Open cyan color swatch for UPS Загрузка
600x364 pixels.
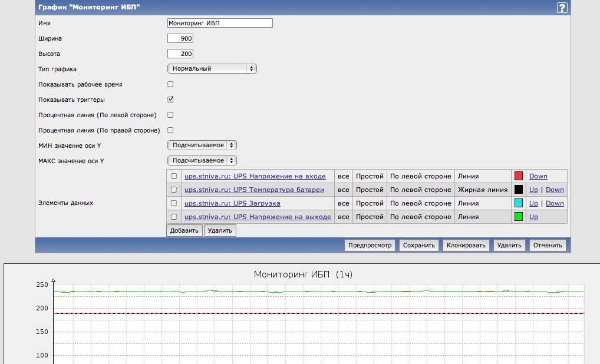(519, 203)
